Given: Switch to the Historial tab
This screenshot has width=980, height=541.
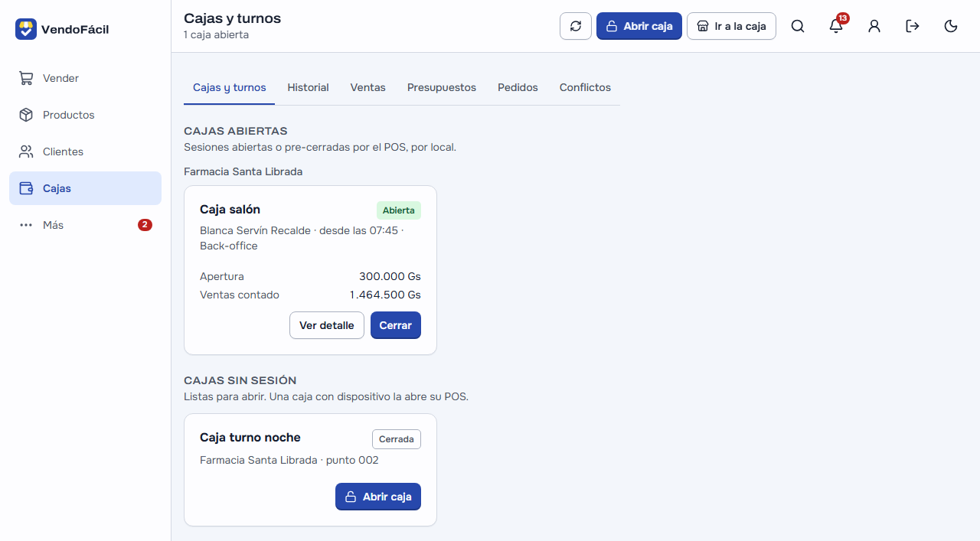Looking at the screenshot, I should 309,87.
